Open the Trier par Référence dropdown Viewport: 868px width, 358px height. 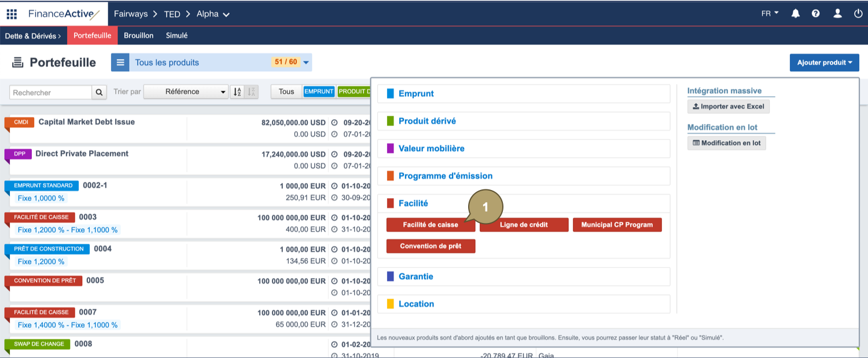[186, 91]
